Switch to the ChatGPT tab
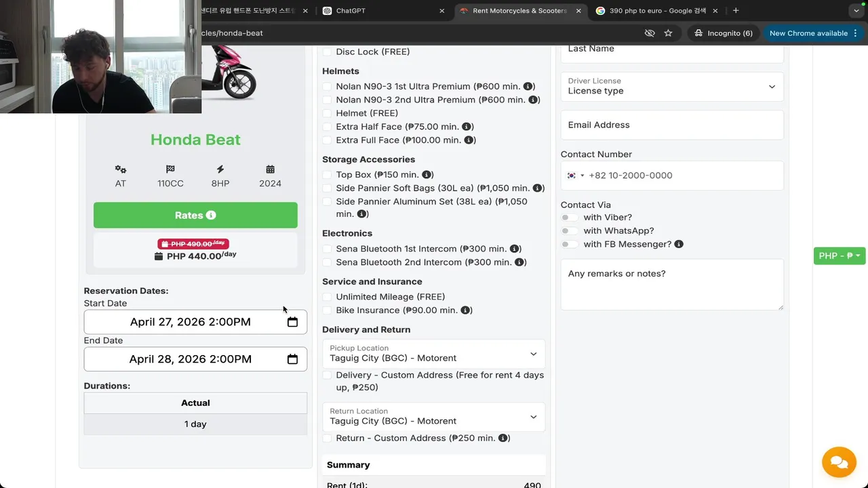The image size is (868, 488). tap(384, 11)
